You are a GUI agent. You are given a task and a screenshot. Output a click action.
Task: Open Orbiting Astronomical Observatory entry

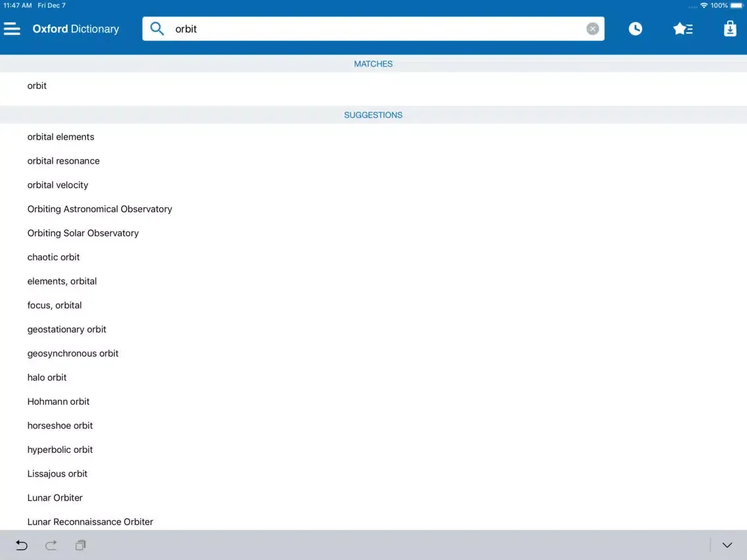[x=99, y=209]
